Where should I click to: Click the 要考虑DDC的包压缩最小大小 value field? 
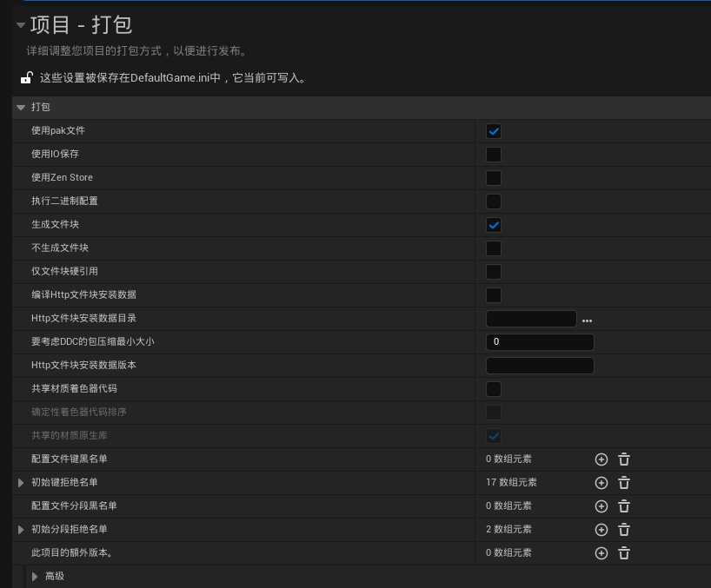point(539,342)
